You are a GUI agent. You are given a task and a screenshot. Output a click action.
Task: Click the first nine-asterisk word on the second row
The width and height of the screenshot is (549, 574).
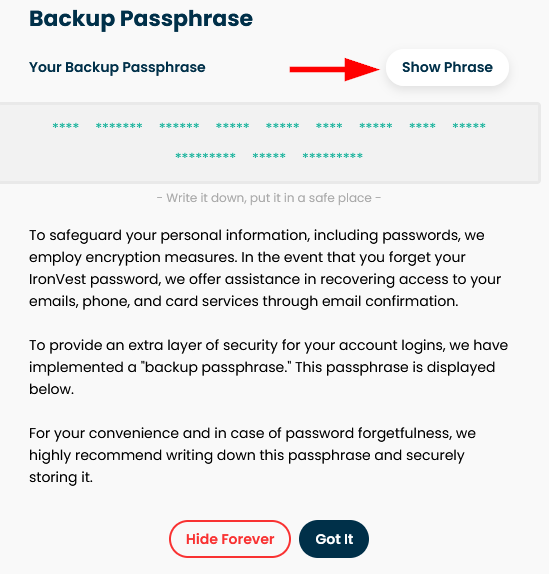(x=205, y=156)
